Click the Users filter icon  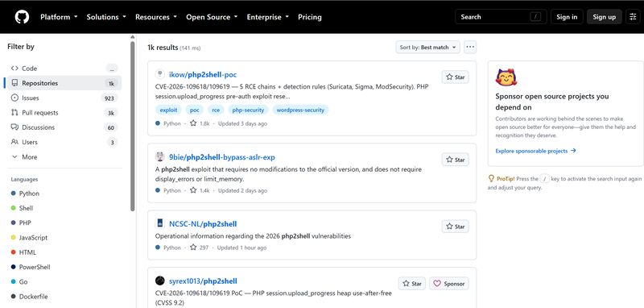14,142
